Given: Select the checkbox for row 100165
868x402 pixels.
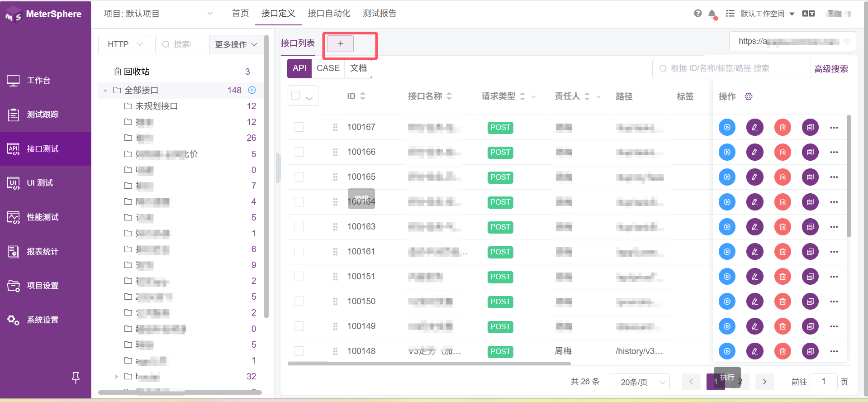Looking at the screenshot, I should click(x=299, y=177).
